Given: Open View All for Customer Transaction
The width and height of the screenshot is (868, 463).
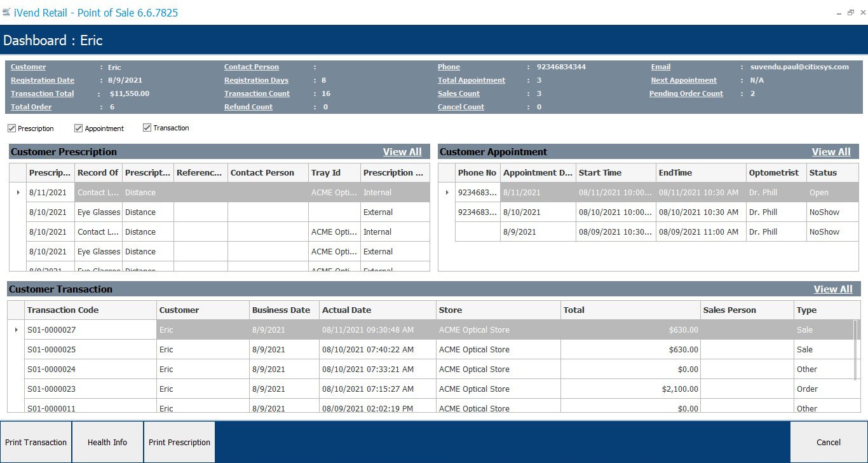Looking at the screenshot, I should (833, 289).
